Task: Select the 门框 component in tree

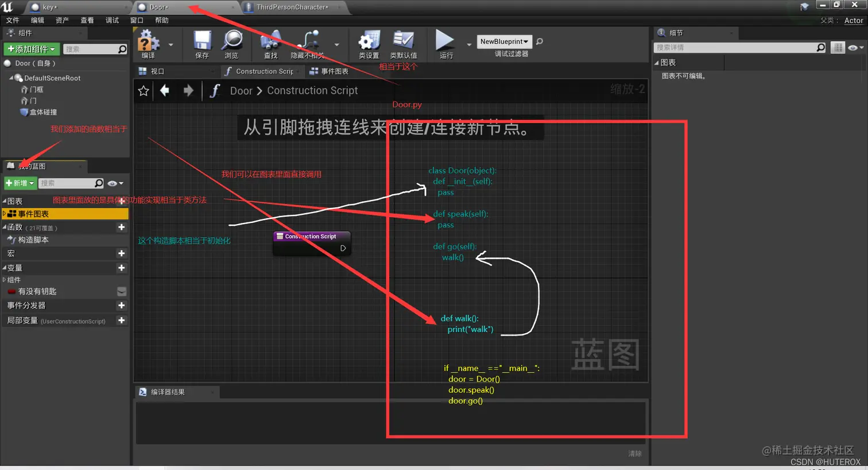Action: pos(36,90)
